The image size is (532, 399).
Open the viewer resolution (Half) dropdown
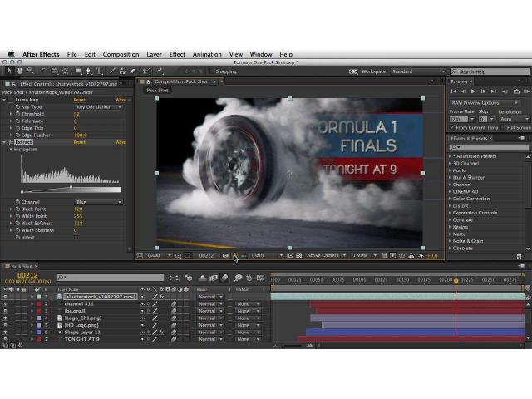tap(267, 255)
